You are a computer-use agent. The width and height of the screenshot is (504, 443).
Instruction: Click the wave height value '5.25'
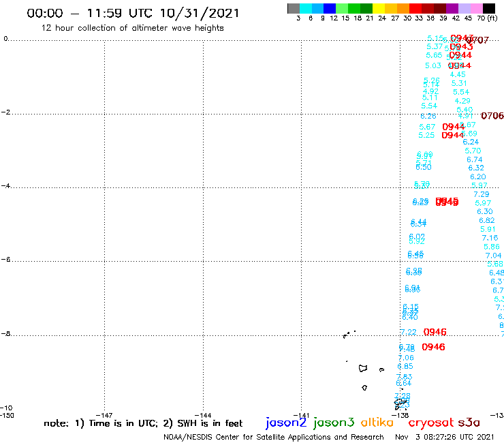pyautogui.click(x=426, y=135)
